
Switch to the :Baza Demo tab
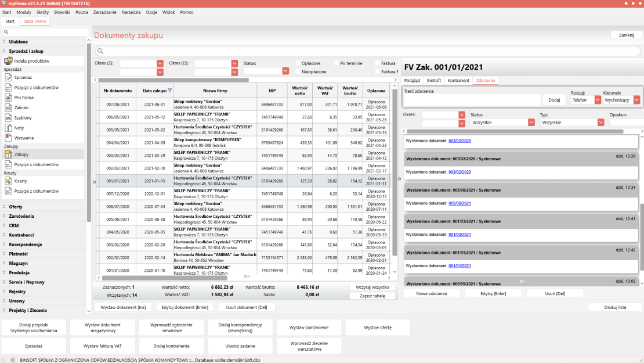35,21
